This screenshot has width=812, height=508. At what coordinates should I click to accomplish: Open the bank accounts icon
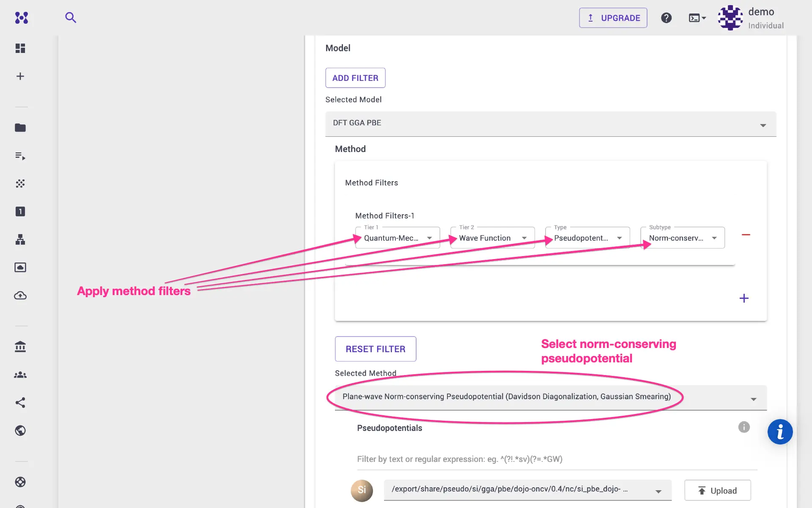(20, 347)
